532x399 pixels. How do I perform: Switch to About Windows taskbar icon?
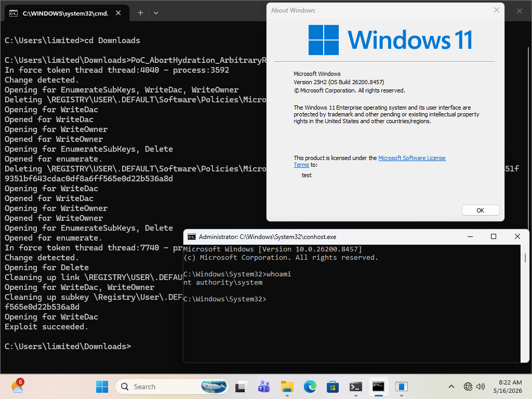coord(402,387)
